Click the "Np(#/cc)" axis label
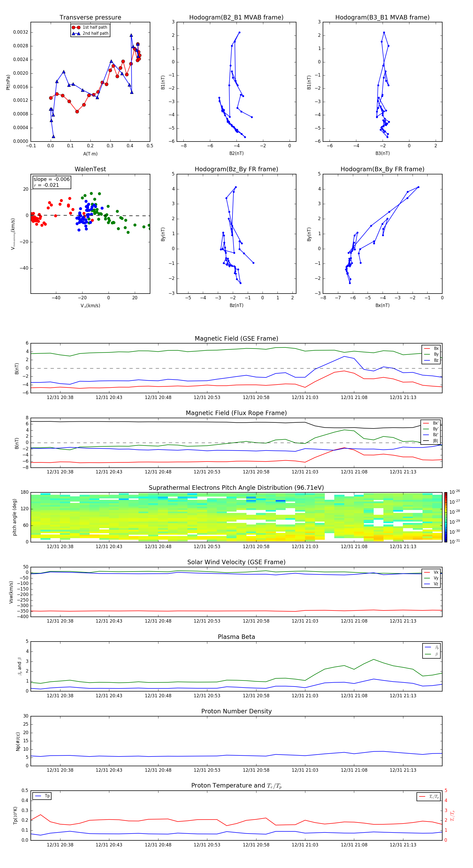The width and height of the screenshot is (473, 868). pos(18,741)
